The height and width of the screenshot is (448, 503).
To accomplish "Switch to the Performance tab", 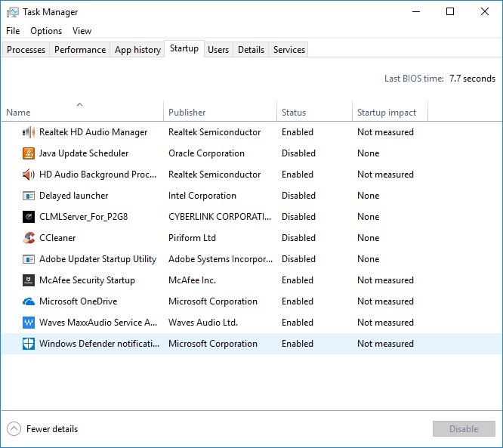I will (80, 50).
